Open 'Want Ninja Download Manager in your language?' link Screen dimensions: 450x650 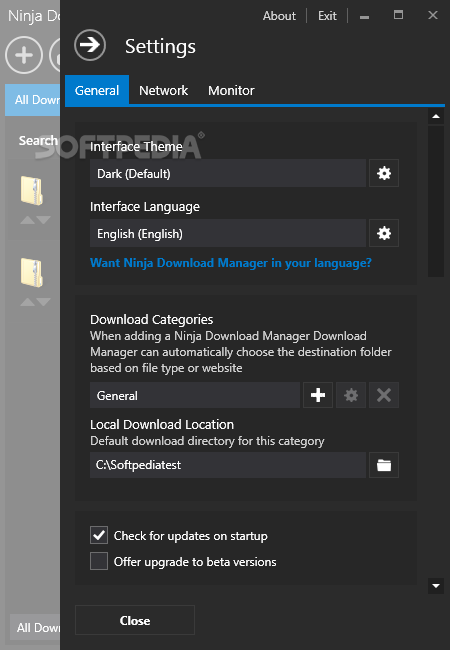[231, 263]
